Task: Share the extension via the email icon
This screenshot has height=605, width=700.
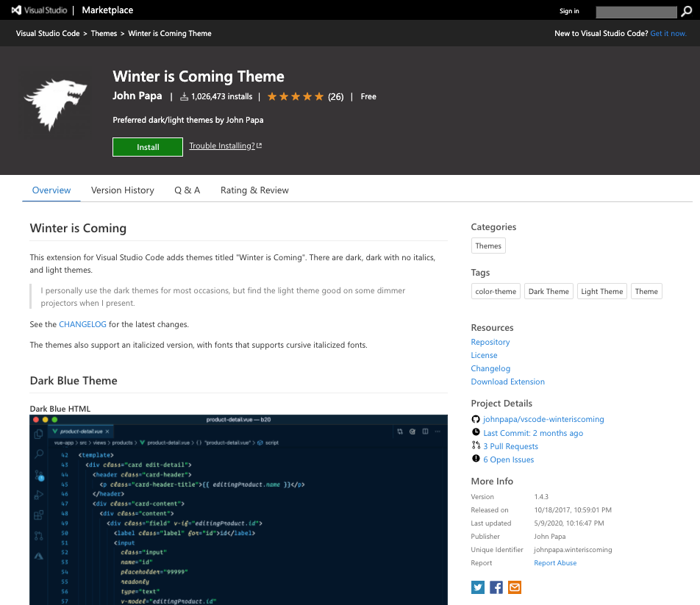Action: coord(514,587)
